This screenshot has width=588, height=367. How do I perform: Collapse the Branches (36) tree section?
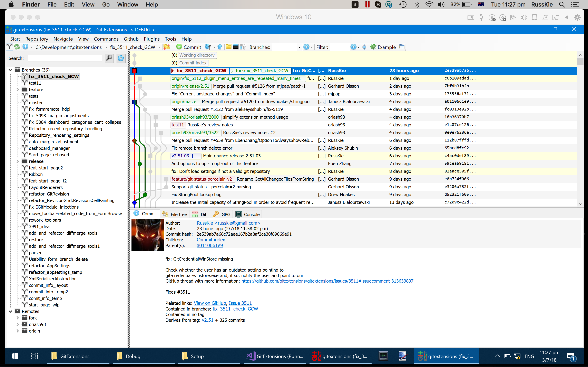click(x=10, y=70)
